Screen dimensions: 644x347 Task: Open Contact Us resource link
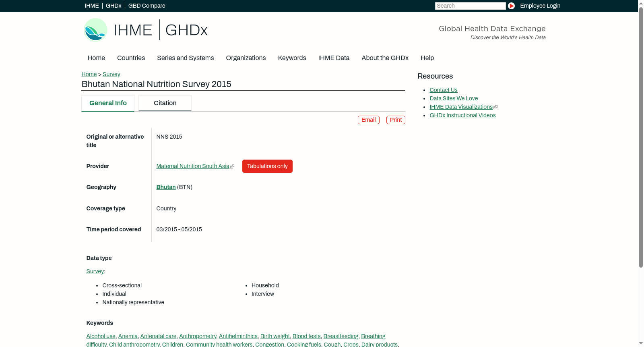point(444,90)
